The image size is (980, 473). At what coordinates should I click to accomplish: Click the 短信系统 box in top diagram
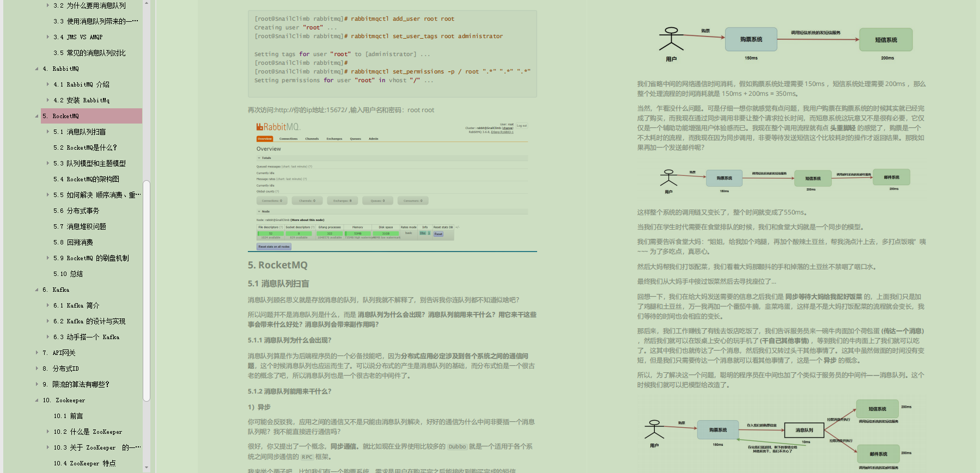pos(886,40)
